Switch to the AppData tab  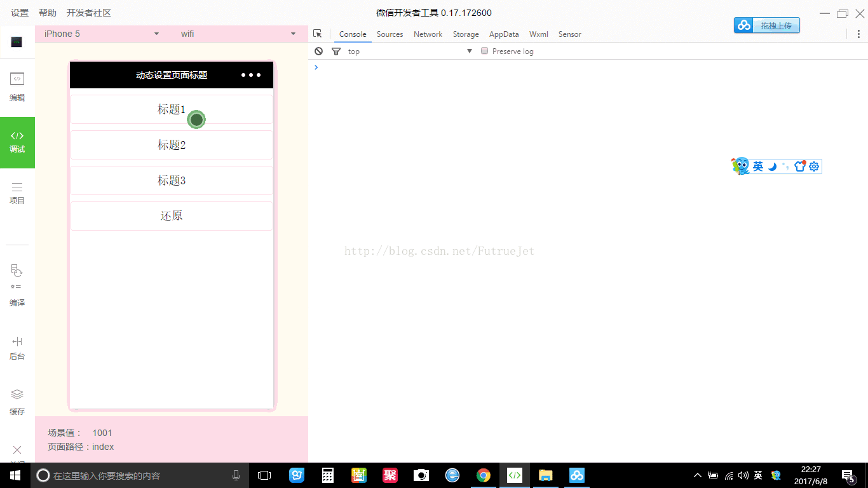point(504,34)
